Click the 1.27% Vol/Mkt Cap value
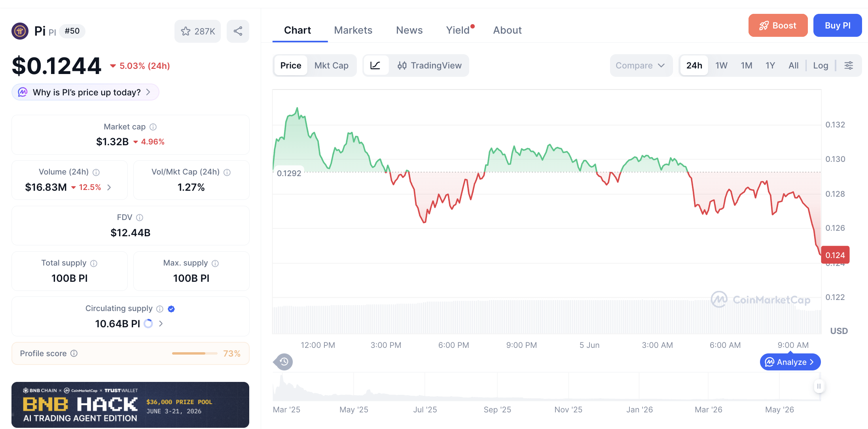 click(x=191, y=187)
